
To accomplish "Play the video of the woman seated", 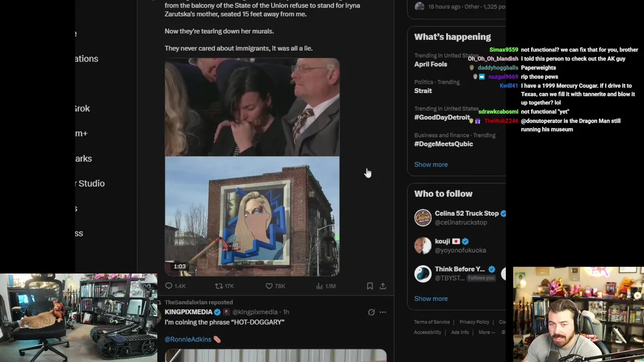I will [x=252, y=107].
